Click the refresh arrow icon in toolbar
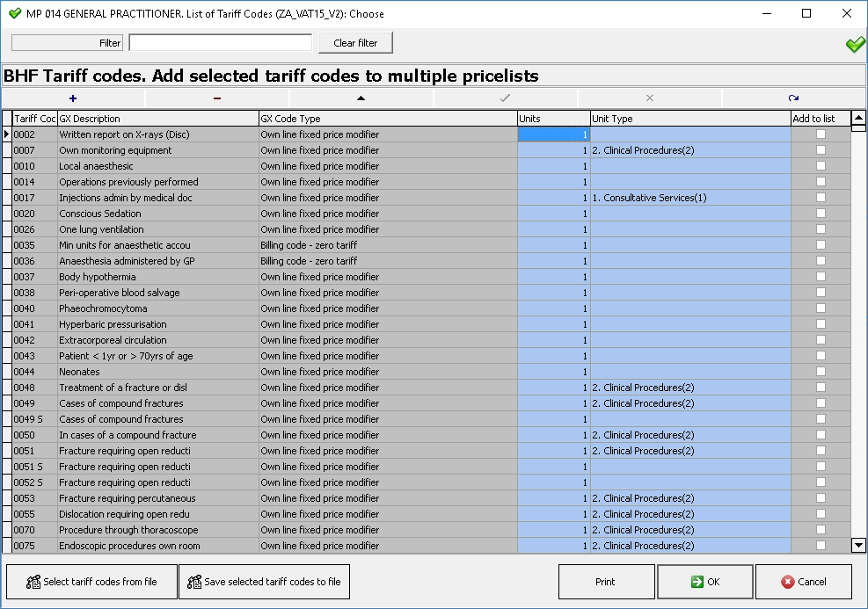 [793, 98]
